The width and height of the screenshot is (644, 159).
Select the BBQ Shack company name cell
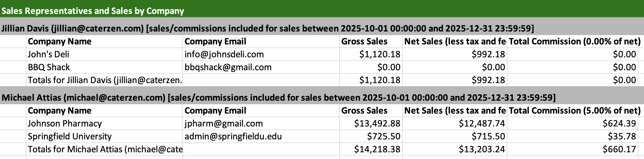[49, 67]
